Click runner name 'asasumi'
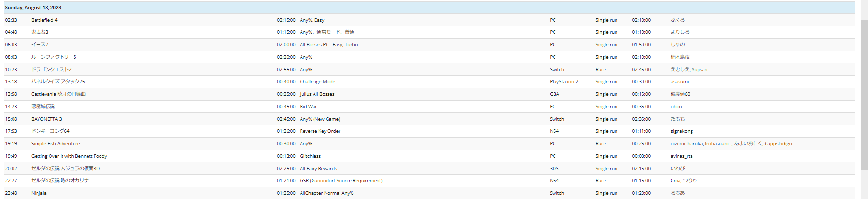Viewport: 868px width, 199px height. pyautogui.click(x=679, y=82)
